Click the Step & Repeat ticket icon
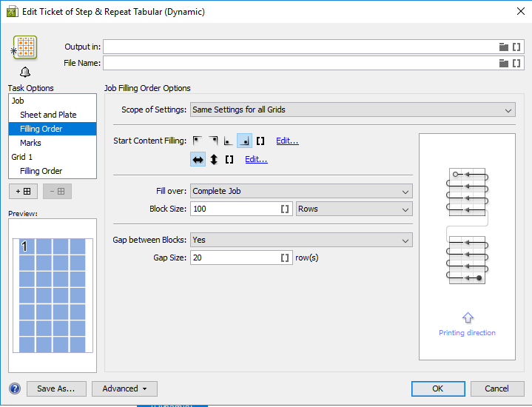 pyautogui.click(x=24, y=47)
